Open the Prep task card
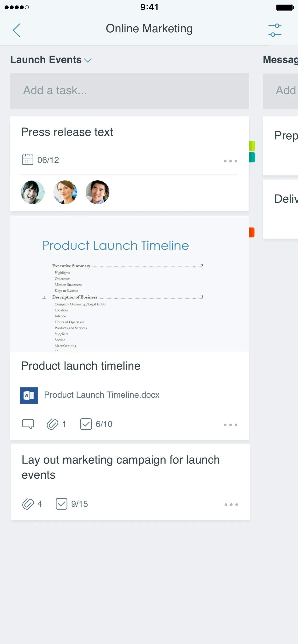The width and height of the screenshot is (298, 644). (x=280, y=146)
